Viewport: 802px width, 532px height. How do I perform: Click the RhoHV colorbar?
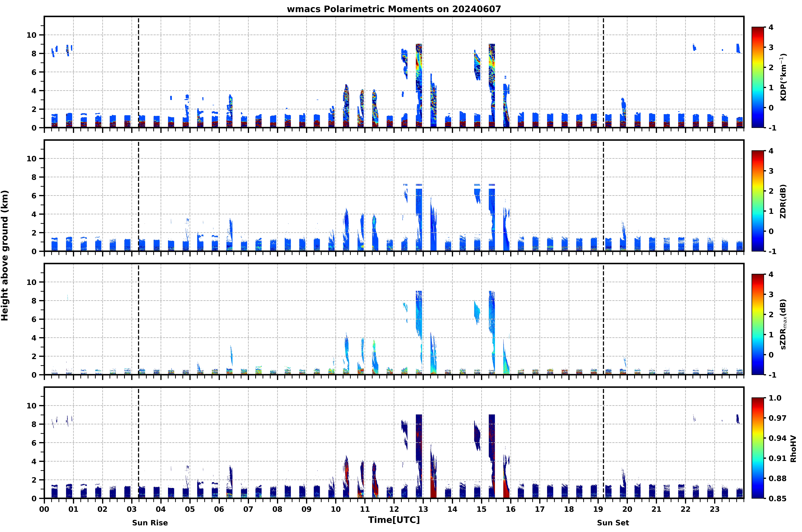tap(758, 448)
